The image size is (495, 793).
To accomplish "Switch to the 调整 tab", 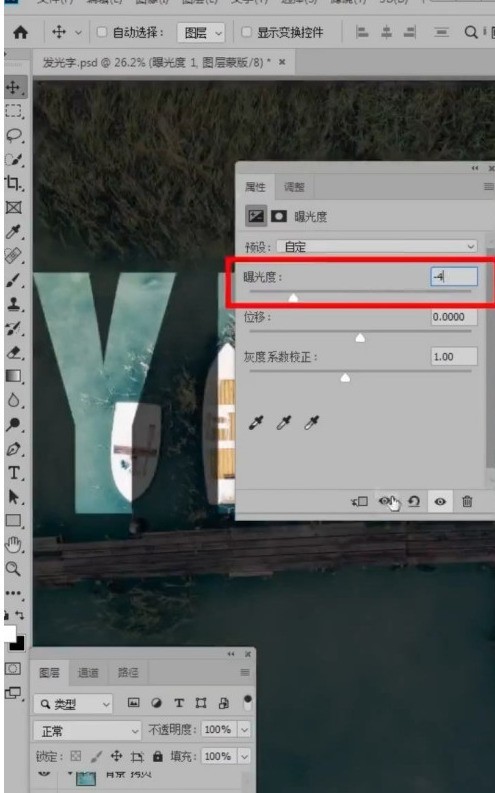I will (294, 187).
